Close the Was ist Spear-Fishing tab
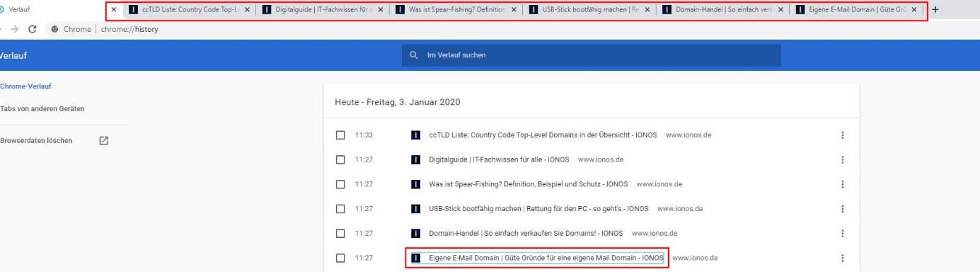This screenshot has height=272, width=980. pos(514,10)
